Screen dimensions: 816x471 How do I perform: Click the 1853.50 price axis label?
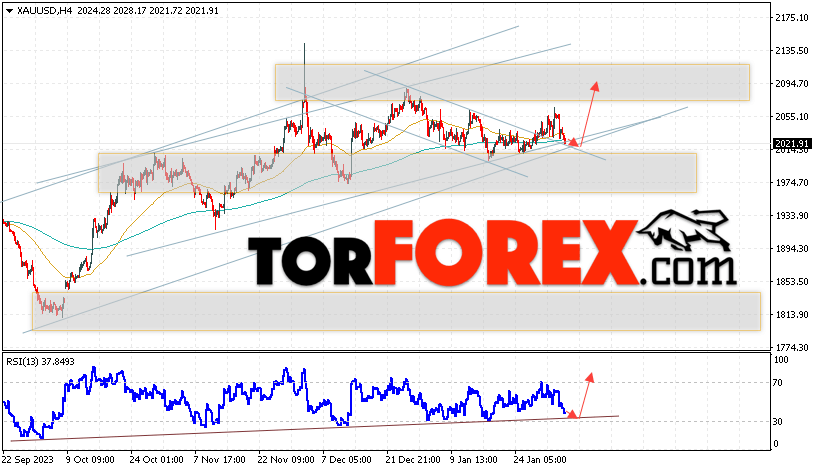click(792, 282)
